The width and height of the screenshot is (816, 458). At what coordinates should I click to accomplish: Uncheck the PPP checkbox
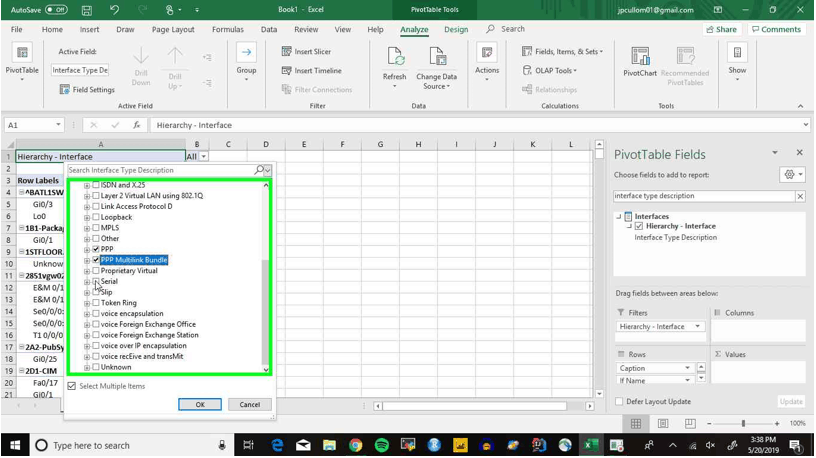(96, 249)
